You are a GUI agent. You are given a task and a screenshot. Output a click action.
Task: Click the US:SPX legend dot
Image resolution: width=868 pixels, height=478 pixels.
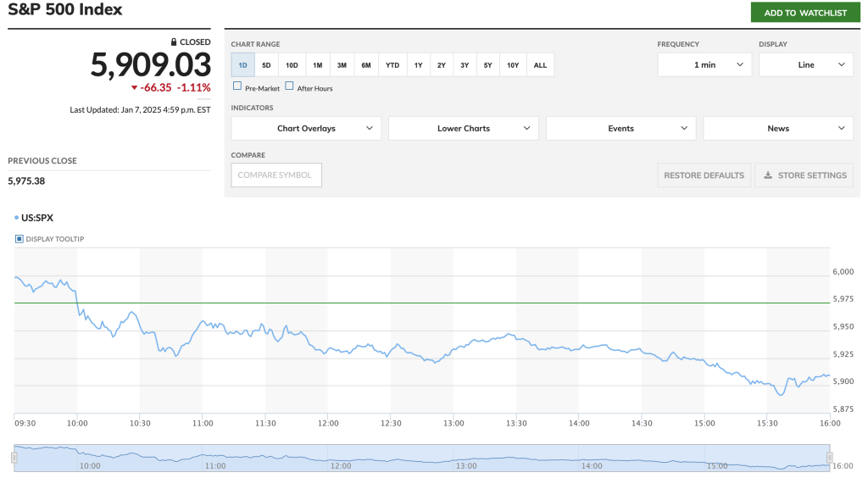coord(16,218)
